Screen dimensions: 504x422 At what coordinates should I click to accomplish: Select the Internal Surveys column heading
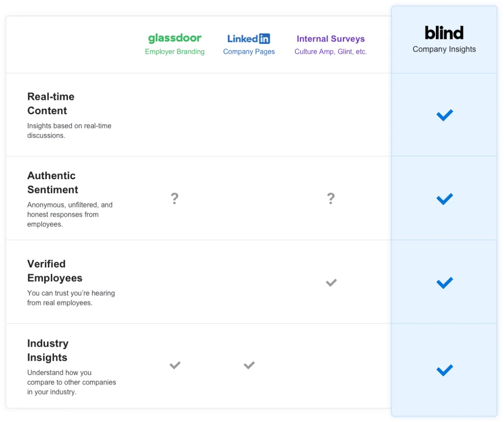click(331, 39)
